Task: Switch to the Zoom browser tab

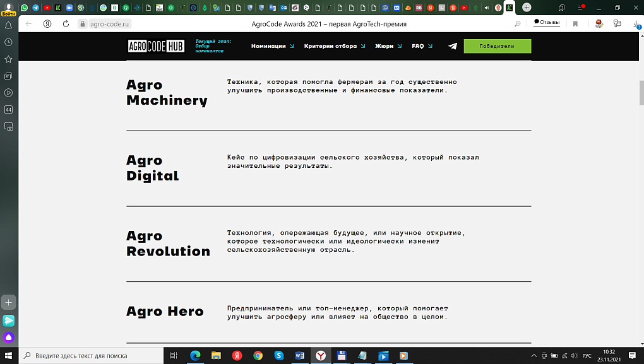Action: click(x=69, y=8)
